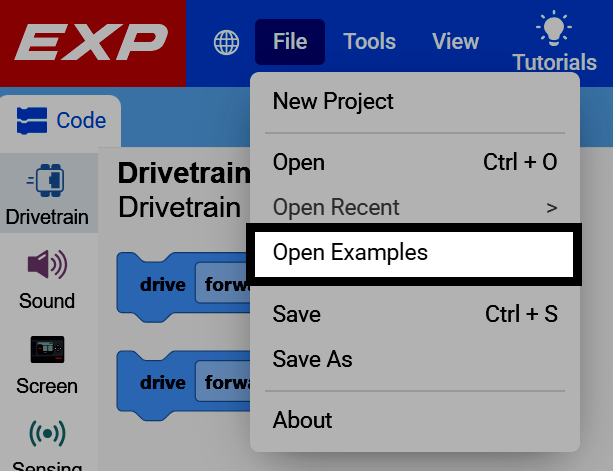Open the View menu

(x=455, y=41)
